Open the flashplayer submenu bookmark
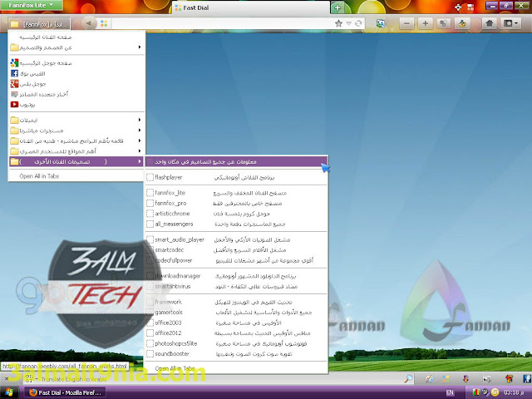 (x=236, y=177)
